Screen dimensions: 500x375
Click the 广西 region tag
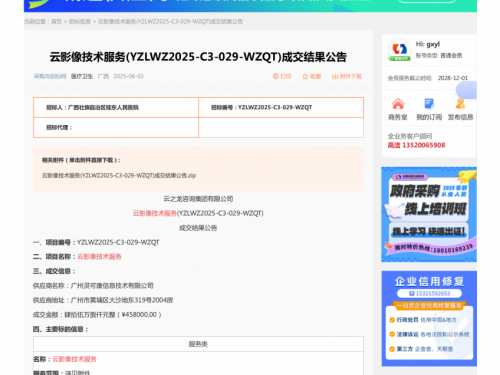tap(103, 76)
